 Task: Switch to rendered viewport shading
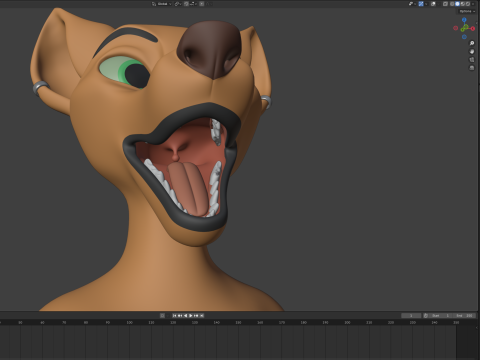click(x=468, y=4)
